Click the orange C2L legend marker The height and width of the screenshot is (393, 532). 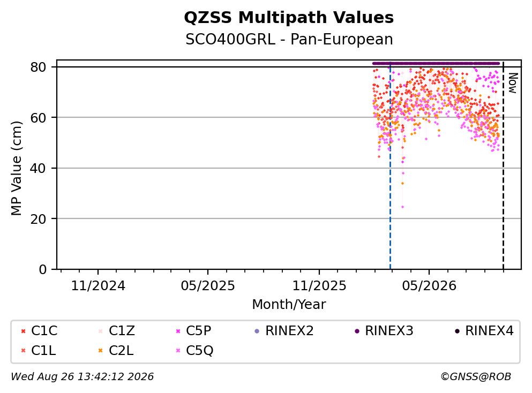point(100,351)
